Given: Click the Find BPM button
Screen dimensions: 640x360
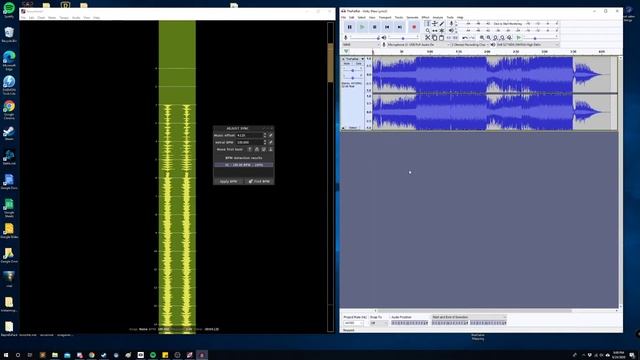Looking at the screenshot, I should tap(259, 181).
